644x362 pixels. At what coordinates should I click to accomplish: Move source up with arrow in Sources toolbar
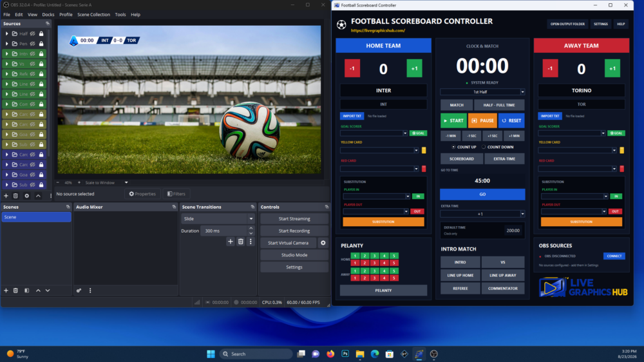point(38,196)
